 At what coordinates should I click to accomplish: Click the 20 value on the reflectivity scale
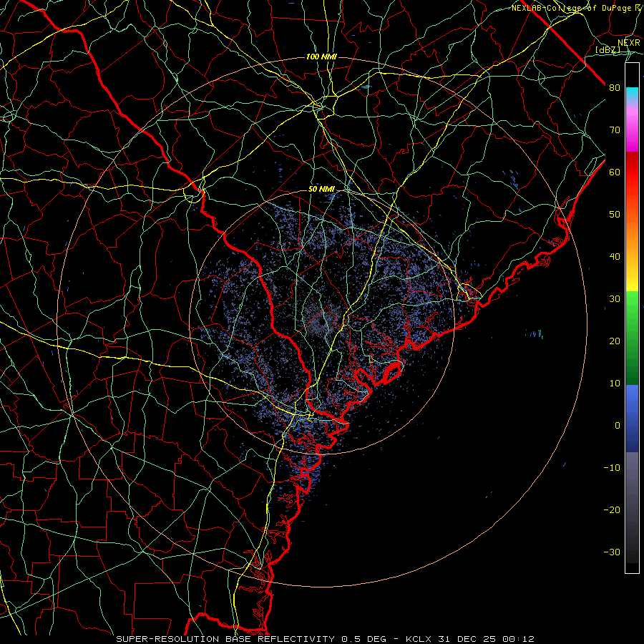(x=615, y=341)
